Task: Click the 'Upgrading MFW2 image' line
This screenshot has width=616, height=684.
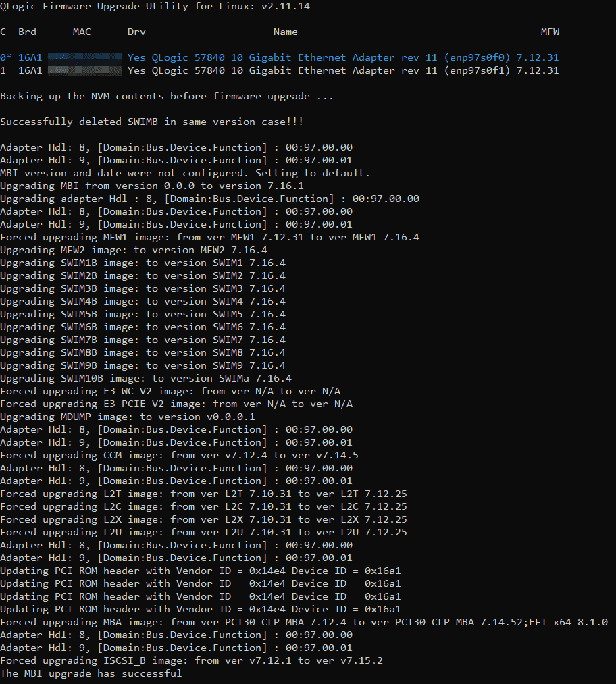Action: (134, 250)
